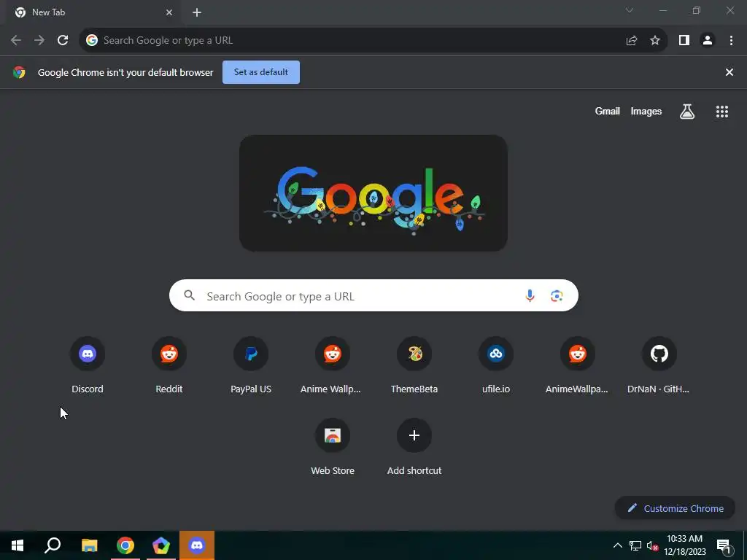
Task: Open the notification center icon
Action: pyautogui.click(x=724, y=547)
